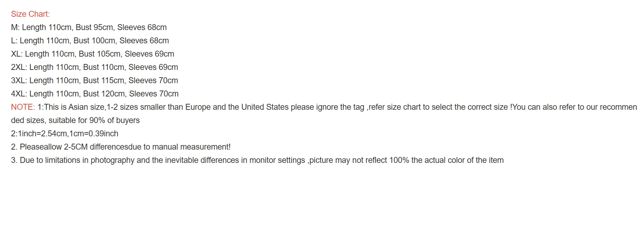Click "Sleeves 69cm" in the 2XL row
This screenshot has height=230, width=644.
click(153, 67)
